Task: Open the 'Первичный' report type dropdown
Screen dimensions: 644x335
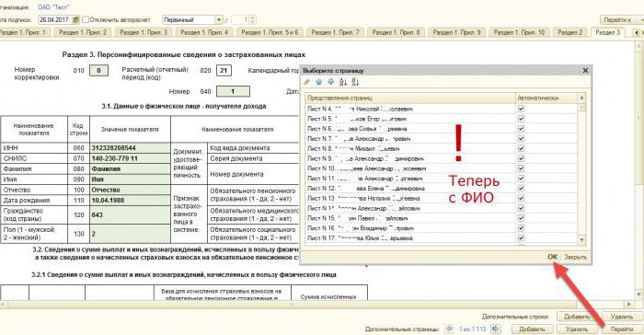Action: [x=219, y=19]
